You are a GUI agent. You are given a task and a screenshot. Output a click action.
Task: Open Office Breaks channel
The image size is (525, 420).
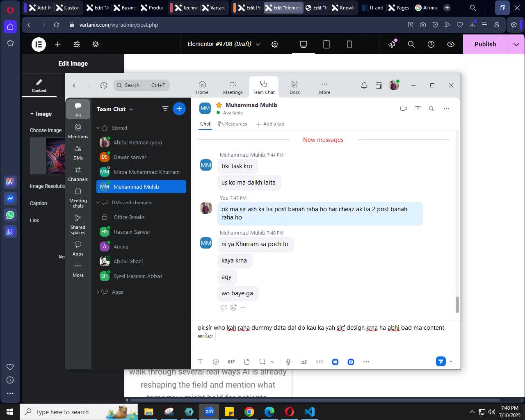click(x=141, y=217)
